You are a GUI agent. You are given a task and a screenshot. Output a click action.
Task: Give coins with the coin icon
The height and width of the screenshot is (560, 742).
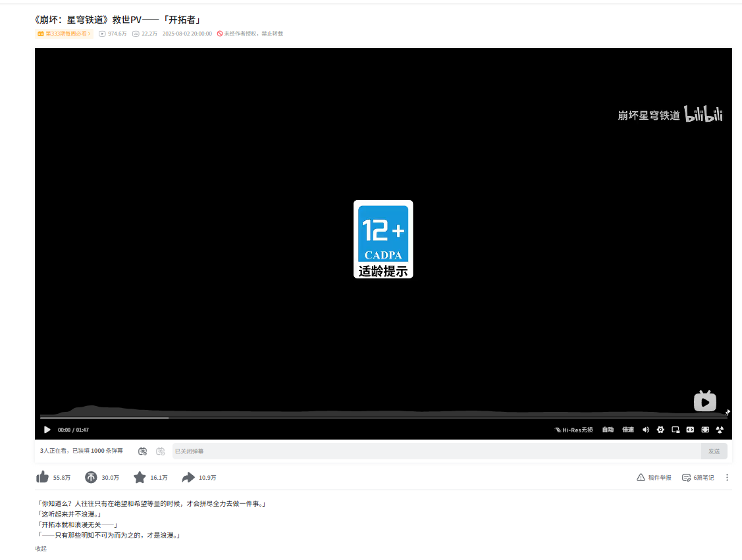pos(91,477)
